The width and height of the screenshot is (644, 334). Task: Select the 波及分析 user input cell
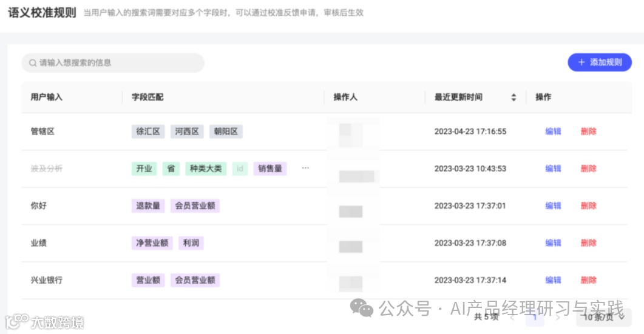[46, 169]
